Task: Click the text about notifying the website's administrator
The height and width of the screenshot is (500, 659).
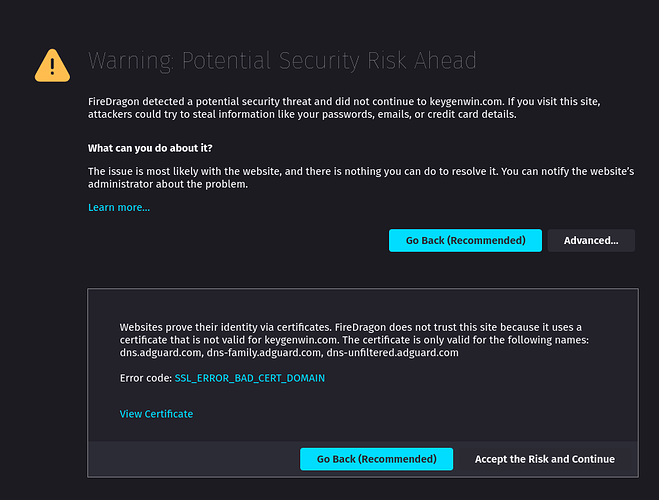Action: click(361, 178)
